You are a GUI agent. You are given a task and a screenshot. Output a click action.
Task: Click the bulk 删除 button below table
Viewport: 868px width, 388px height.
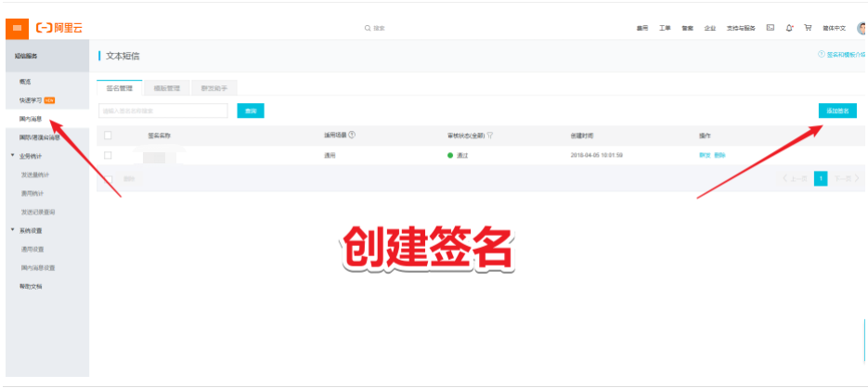[129, 179]
